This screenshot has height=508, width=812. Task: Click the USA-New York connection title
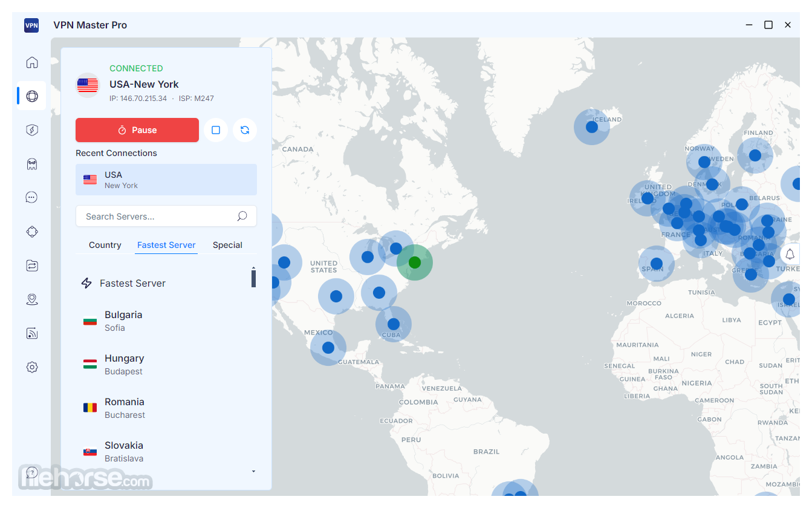tap(144, 84)
